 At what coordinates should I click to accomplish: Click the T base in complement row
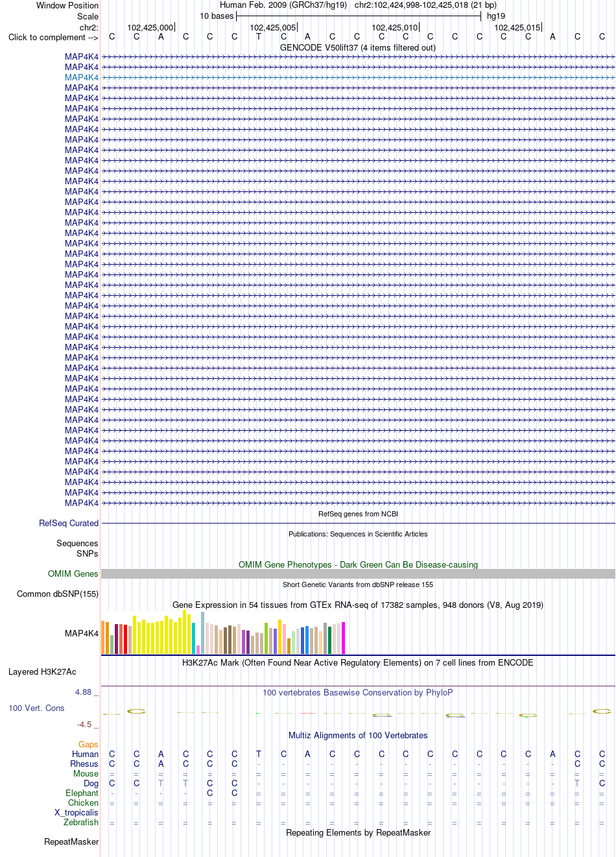click(x=259, y=37)
